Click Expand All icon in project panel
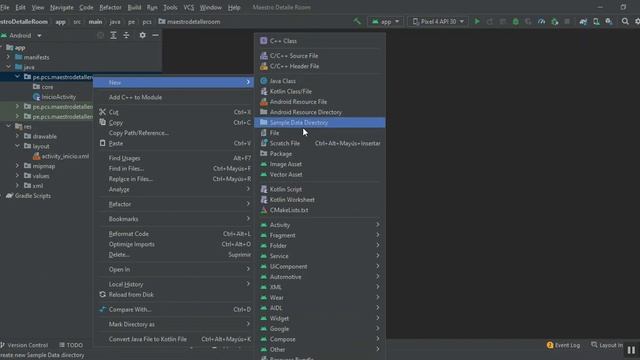640x360 pixels. (x=113, y=36)
